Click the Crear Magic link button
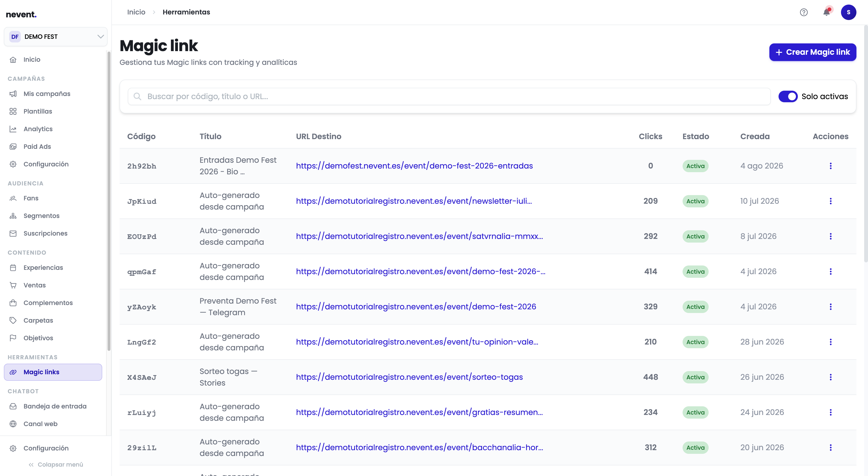This screenshot has height=476, width=868. click(812, 52)
